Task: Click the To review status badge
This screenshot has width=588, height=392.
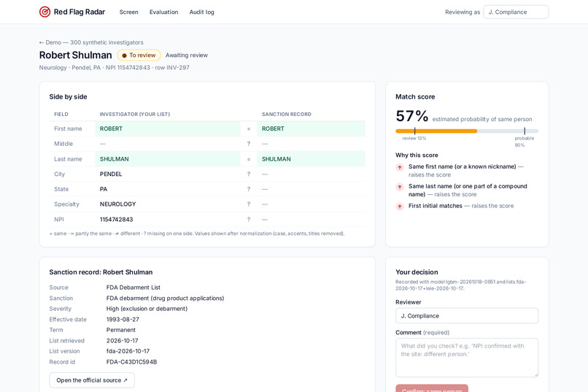Action: point(139,55)
